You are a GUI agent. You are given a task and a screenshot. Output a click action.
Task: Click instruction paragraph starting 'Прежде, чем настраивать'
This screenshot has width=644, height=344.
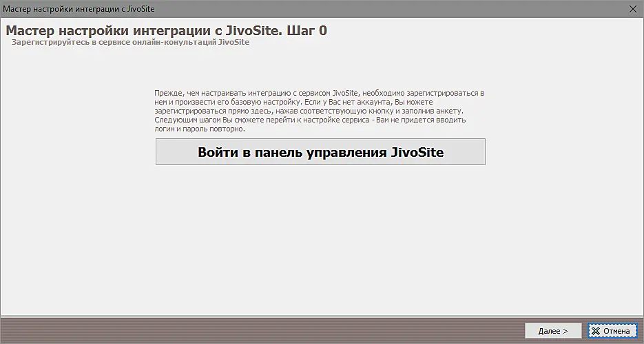[320, 111]
